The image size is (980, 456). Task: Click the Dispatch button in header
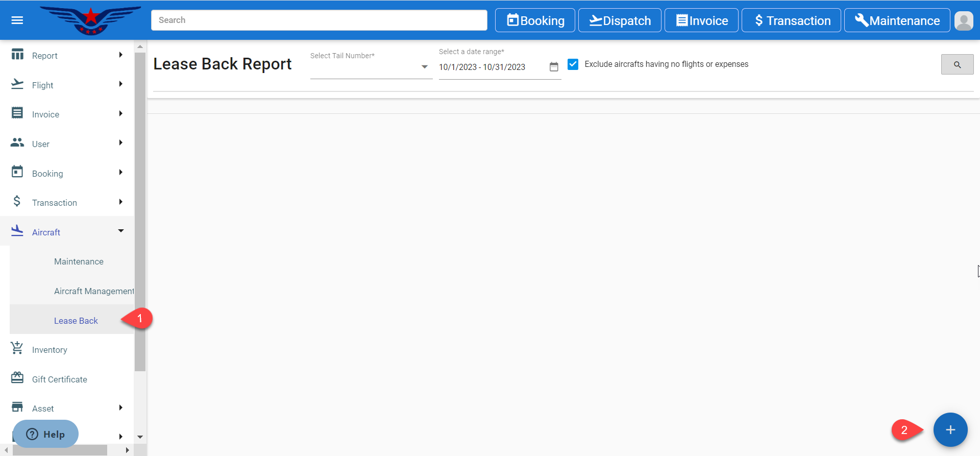click(x=620, y=20)
